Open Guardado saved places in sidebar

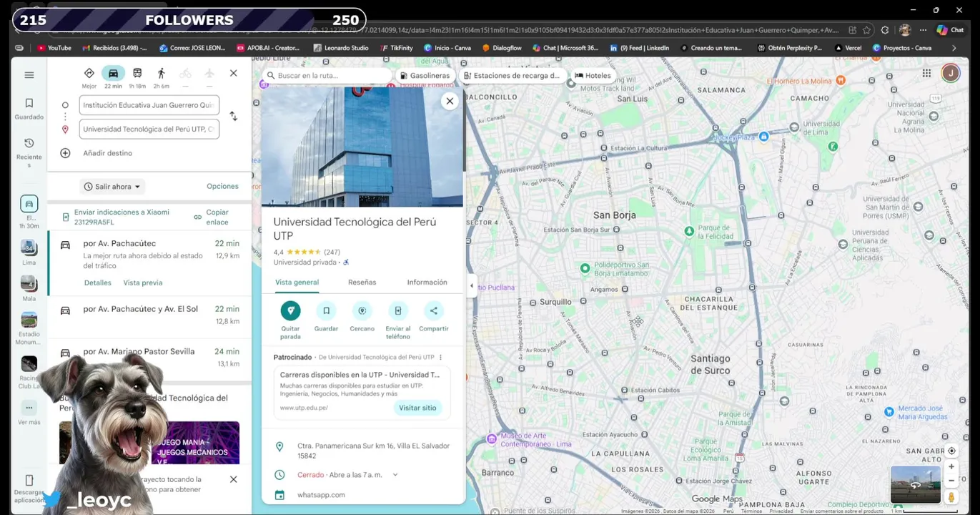pyautogui.click(x=29, y=109)
